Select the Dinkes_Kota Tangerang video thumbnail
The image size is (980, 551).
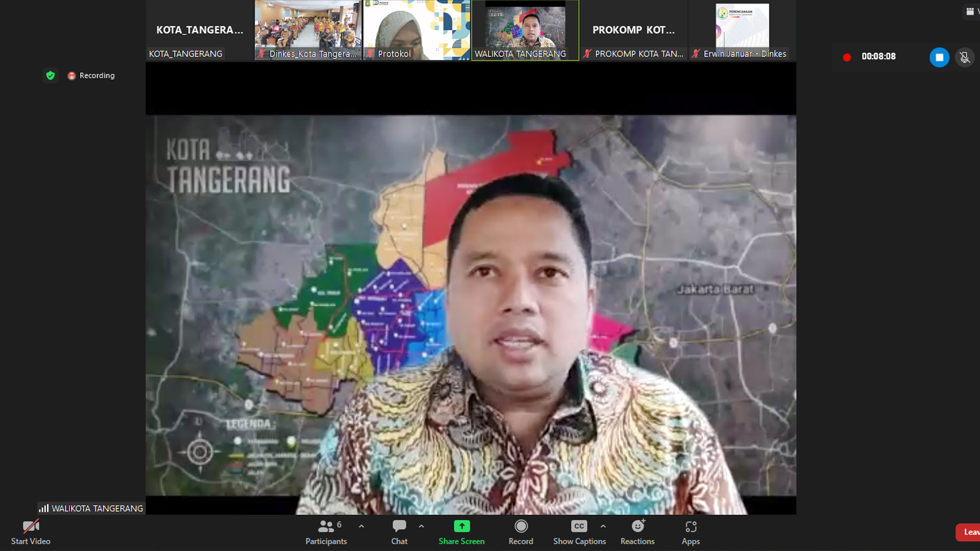(308, 30)
